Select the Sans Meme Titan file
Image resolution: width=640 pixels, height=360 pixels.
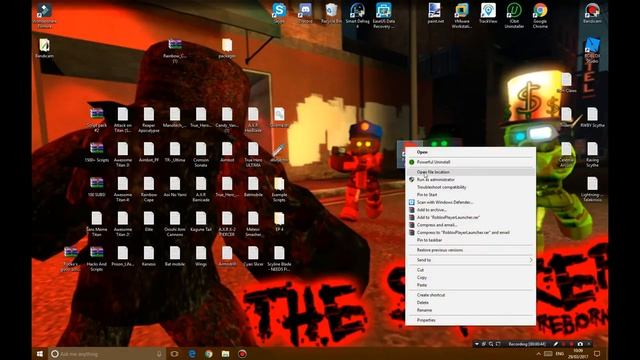pos(97,224)
